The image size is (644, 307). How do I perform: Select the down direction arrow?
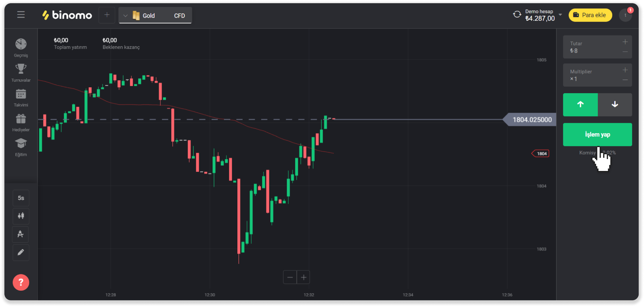click(x=615, y=105)
